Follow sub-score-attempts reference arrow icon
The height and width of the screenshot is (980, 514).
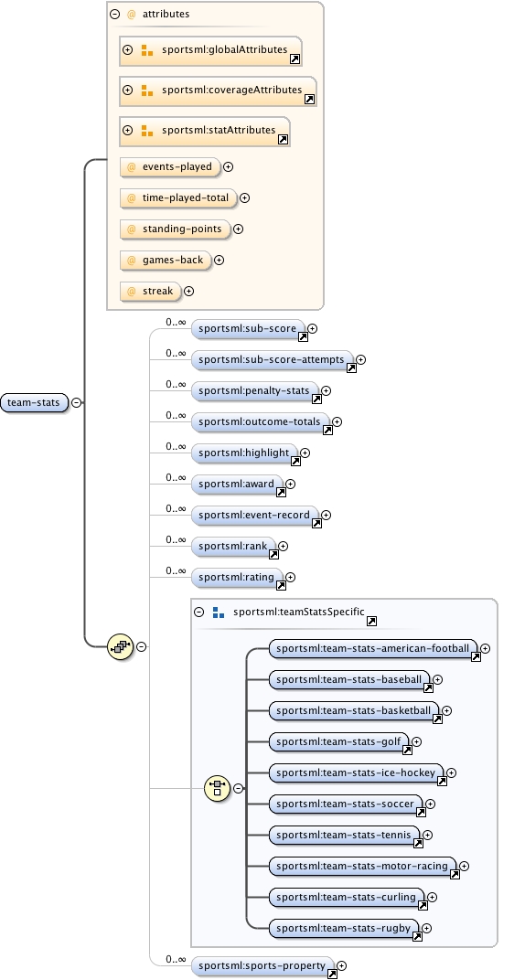tap(351, 368)
